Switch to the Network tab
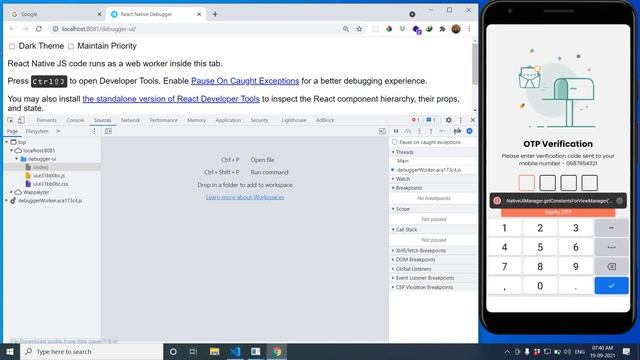Viewport: 640px width, 360px height. coord(130,120)
